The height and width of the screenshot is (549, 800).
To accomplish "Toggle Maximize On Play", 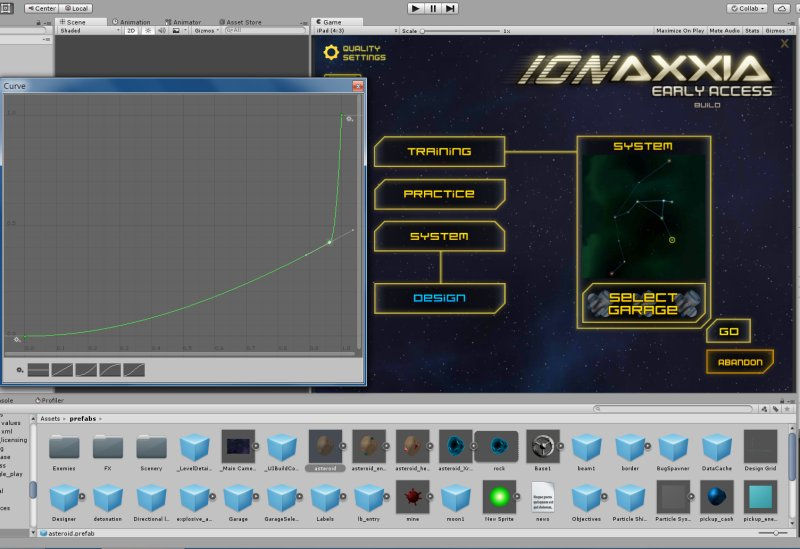I will point(680,31).
